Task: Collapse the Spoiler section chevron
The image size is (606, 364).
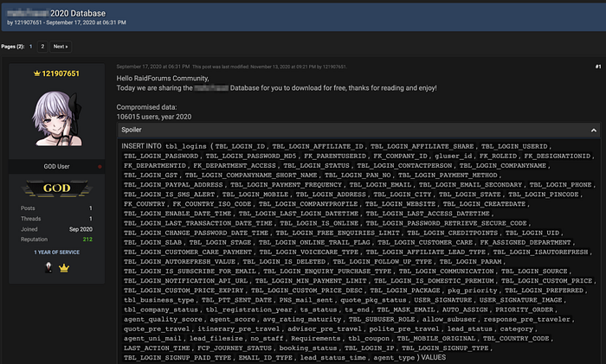Action: pos(594,131)
